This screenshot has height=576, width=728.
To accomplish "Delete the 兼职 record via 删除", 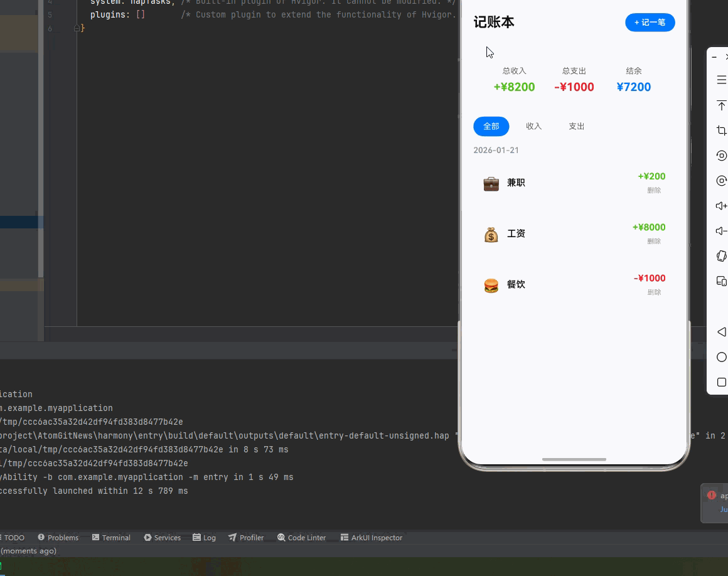I will [x=654, y=190].
